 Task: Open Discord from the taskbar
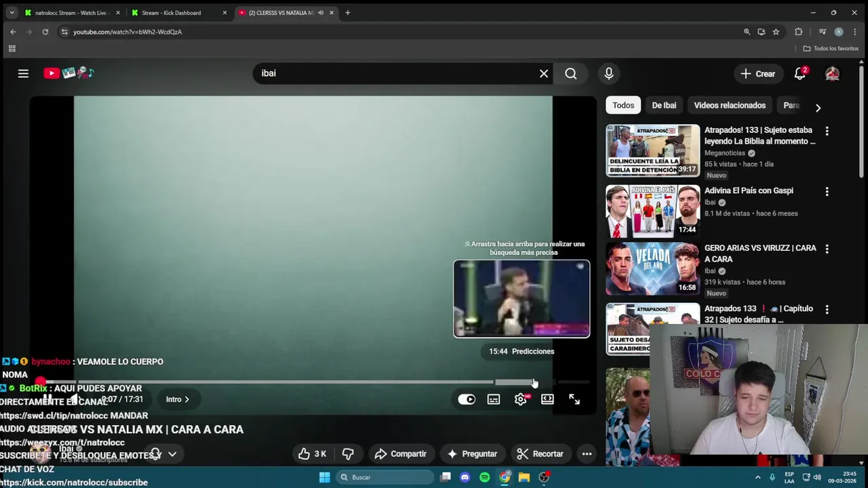[x=465, y=477]
